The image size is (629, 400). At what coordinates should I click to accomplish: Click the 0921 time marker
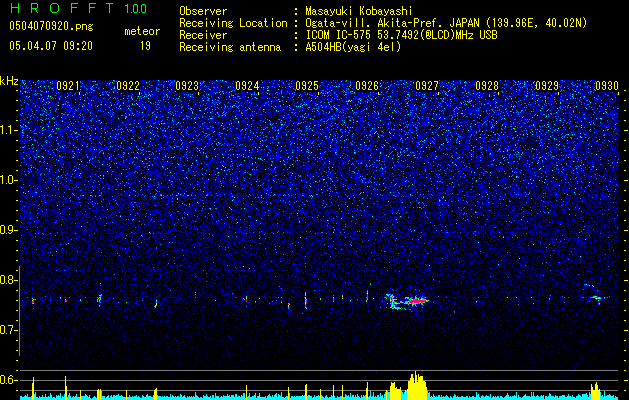(x=68, y=85)
